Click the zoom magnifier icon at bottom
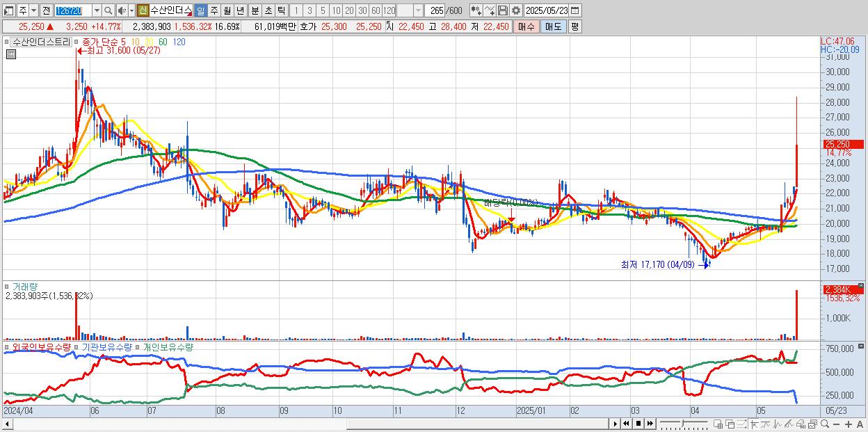868x432 pixels. (x=824, y=424)
